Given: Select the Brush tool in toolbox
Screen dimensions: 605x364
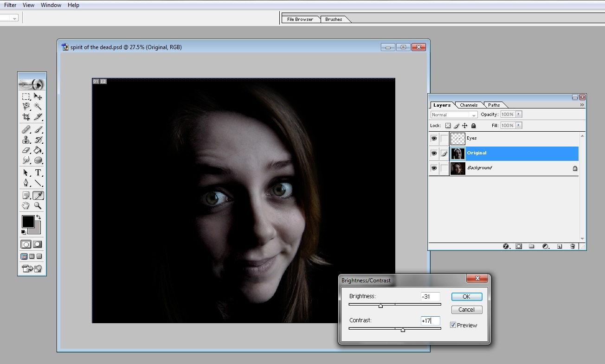Looking at the screenshot, I should click(x=38, y=129).
